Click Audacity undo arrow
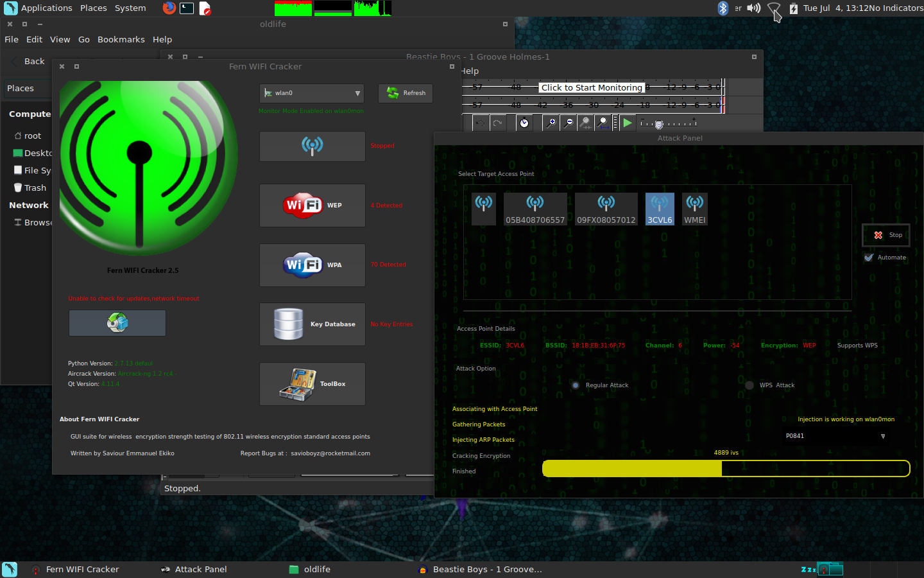Image resolution: width=924 pixels, height=578 pixels. [x=480, y=123]
